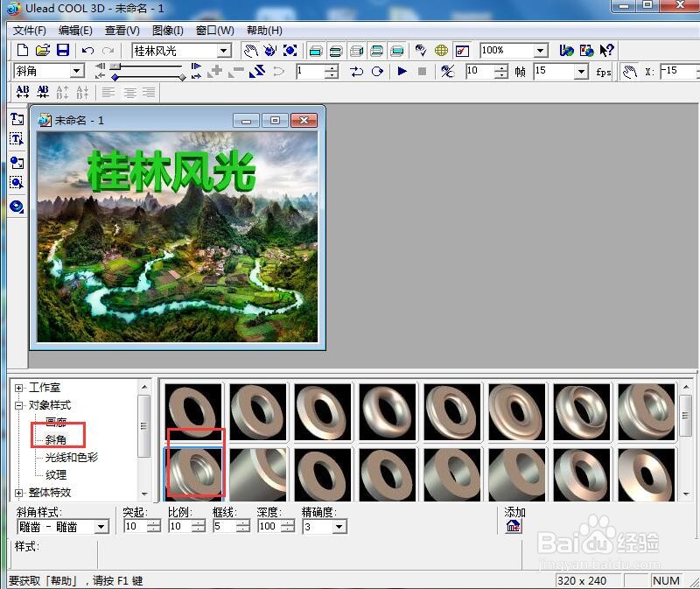This screenshot has width=700, height=589.
Task: Undo the last action
Action: point(88,51)
